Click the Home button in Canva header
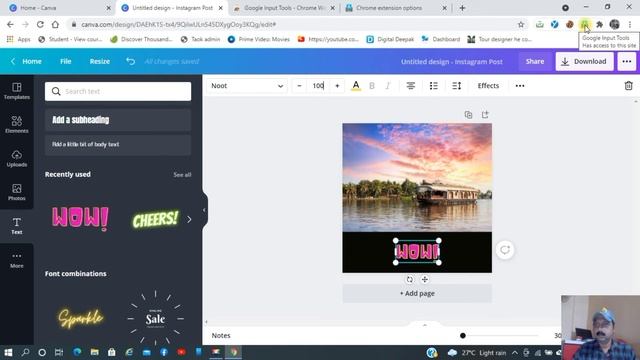 tap(27, 61)
